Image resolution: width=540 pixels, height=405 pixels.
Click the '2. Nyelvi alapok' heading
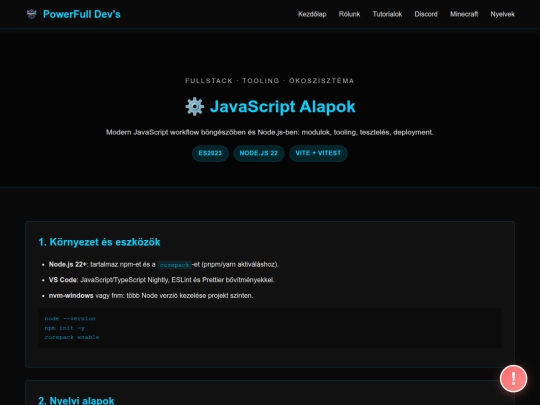(76, 401)
